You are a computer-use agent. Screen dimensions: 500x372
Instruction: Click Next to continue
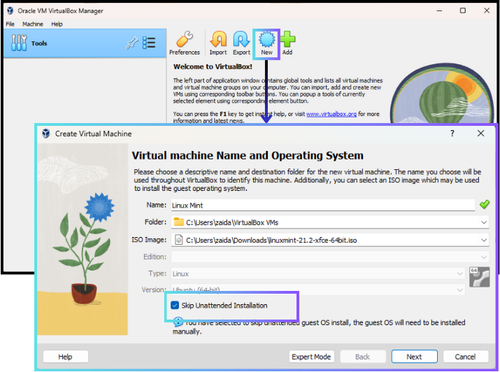(414, 357)
